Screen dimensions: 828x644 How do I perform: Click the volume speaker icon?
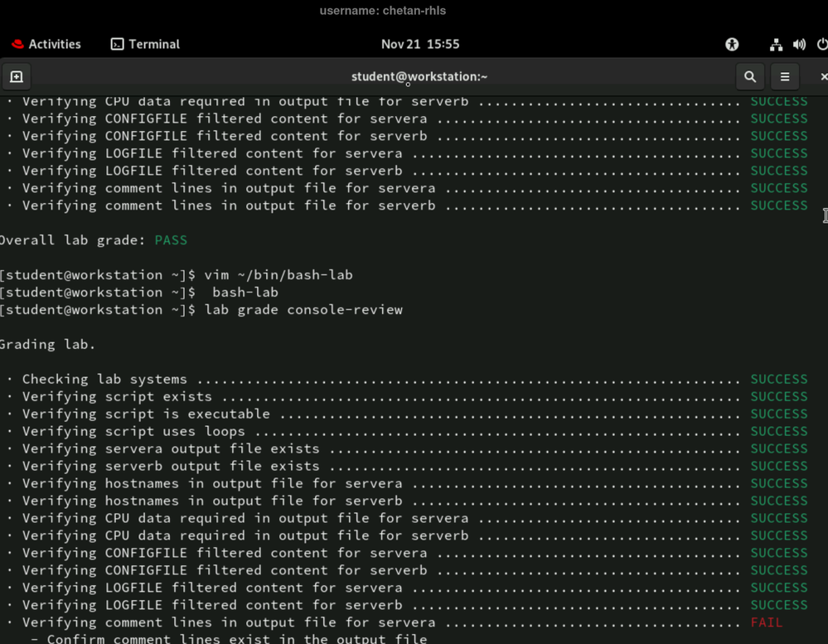tap(799, 45)
